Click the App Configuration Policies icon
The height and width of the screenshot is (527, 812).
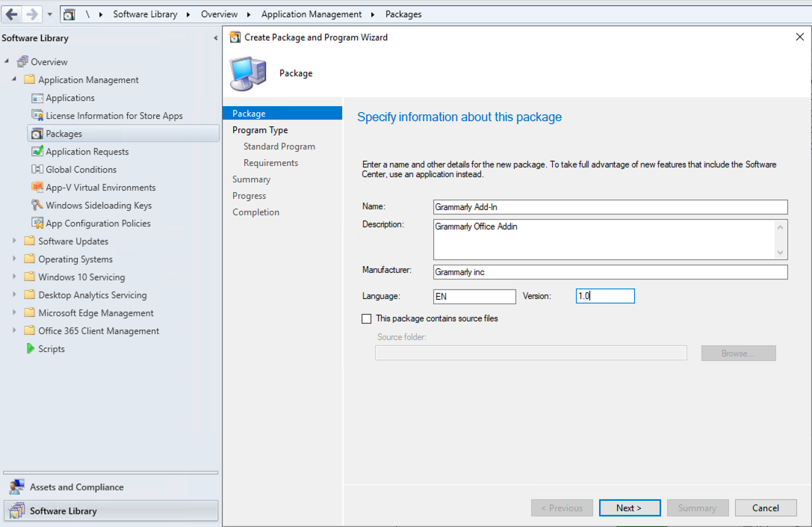coord(37,224)
